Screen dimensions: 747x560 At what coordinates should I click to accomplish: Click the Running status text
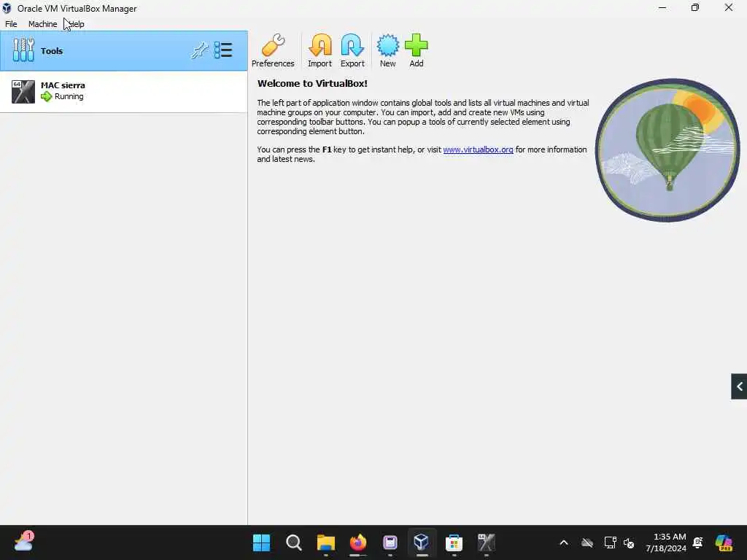[69, 97]
